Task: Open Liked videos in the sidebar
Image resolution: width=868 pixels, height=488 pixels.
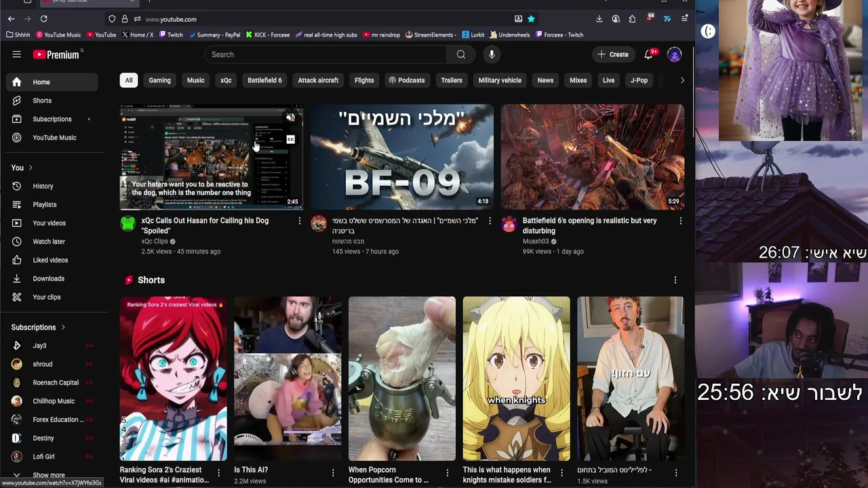Action: click(x=52, y=260)
